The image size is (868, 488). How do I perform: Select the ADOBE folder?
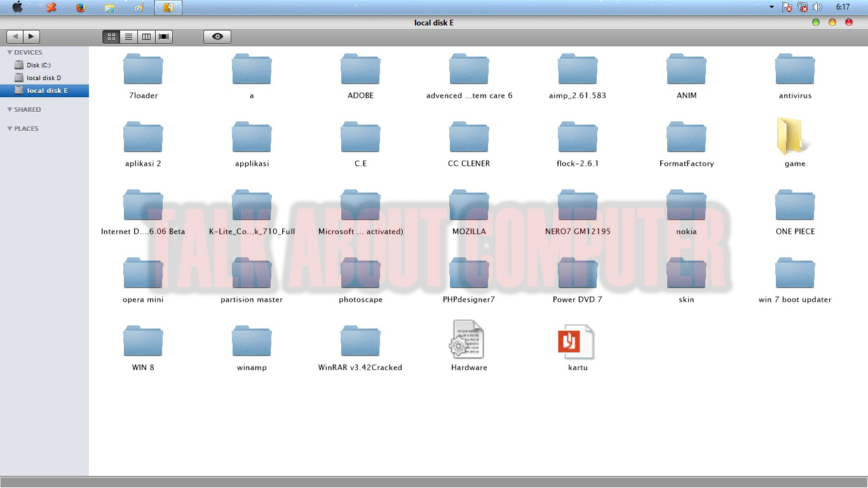360,76
